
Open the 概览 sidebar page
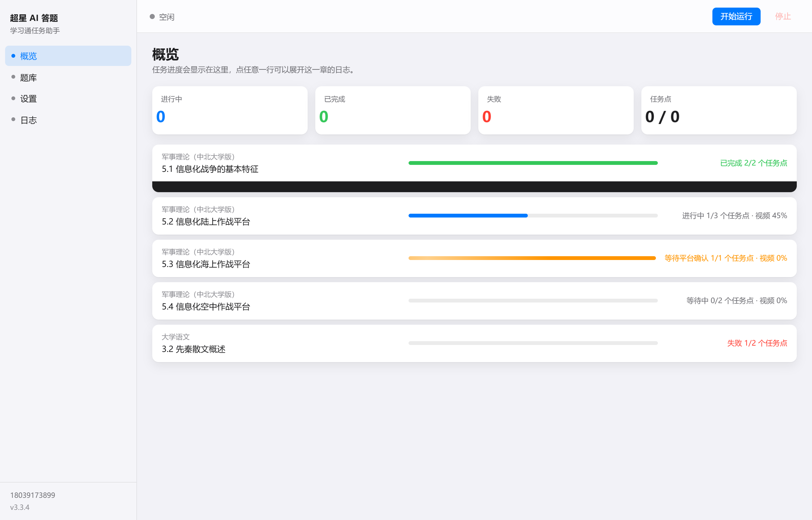tap(68, 56)
